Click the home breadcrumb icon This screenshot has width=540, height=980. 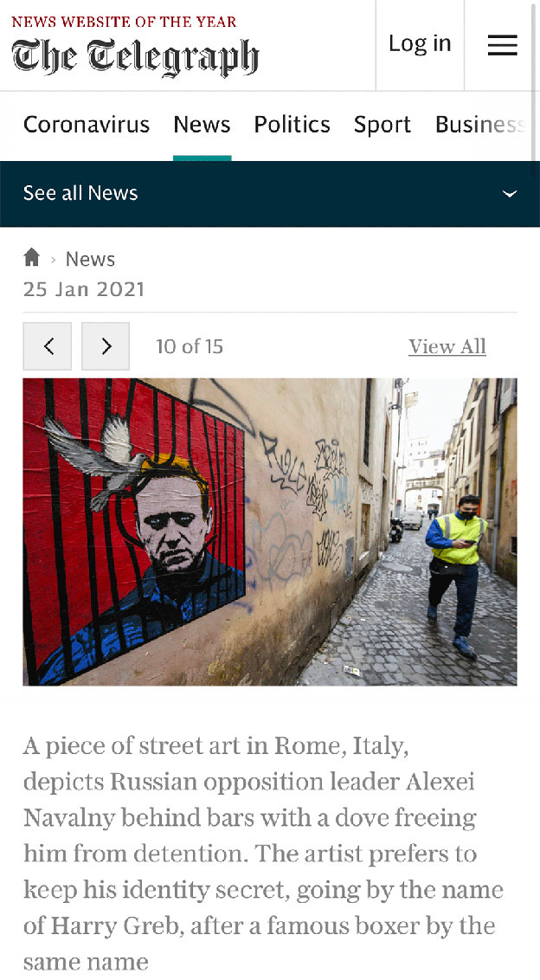32,257
